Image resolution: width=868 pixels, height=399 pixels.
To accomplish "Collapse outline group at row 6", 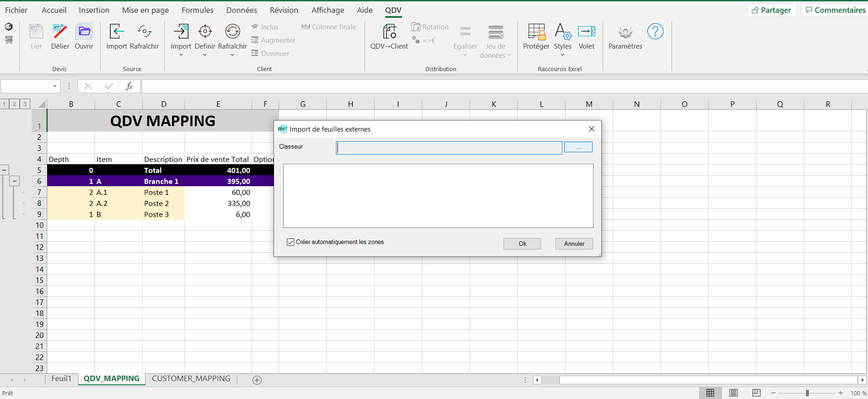I will click(15, 181).
